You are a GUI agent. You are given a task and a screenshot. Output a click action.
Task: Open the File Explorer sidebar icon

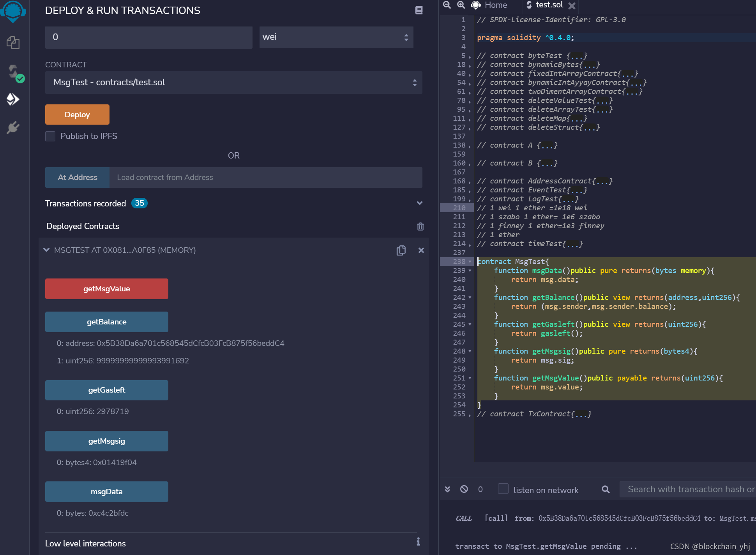coord(13,42)
